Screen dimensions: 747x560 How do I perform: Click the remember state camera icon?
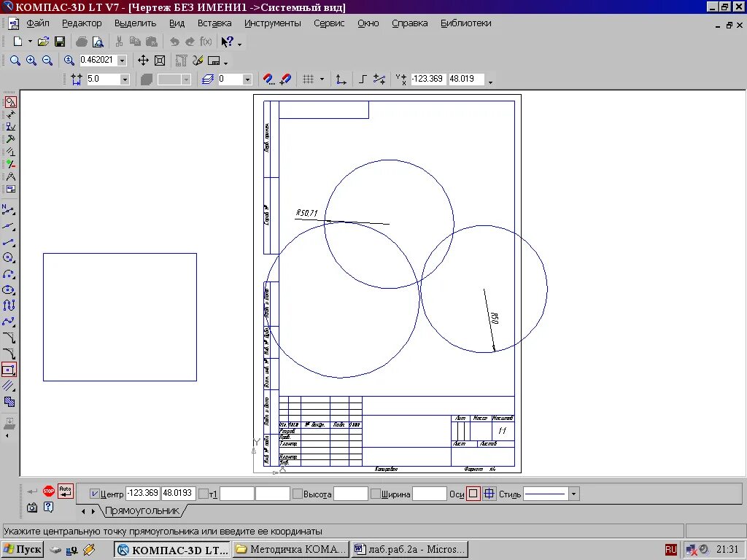[x=32, y=507]
